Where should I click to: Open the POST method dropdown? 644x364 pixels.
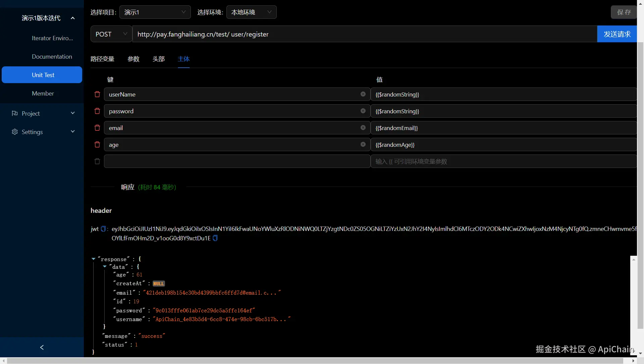pos(111,34)
